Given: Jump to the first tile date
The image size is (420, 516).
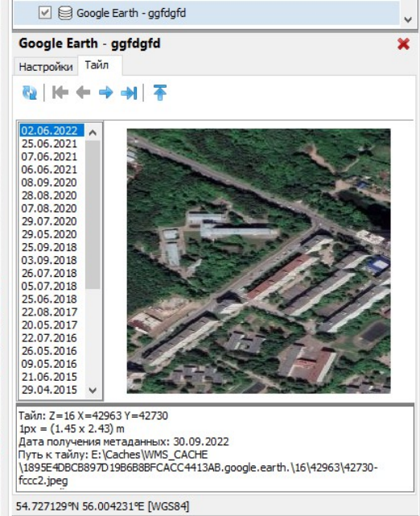Looking at the screenshot, I should click(60, 93).
